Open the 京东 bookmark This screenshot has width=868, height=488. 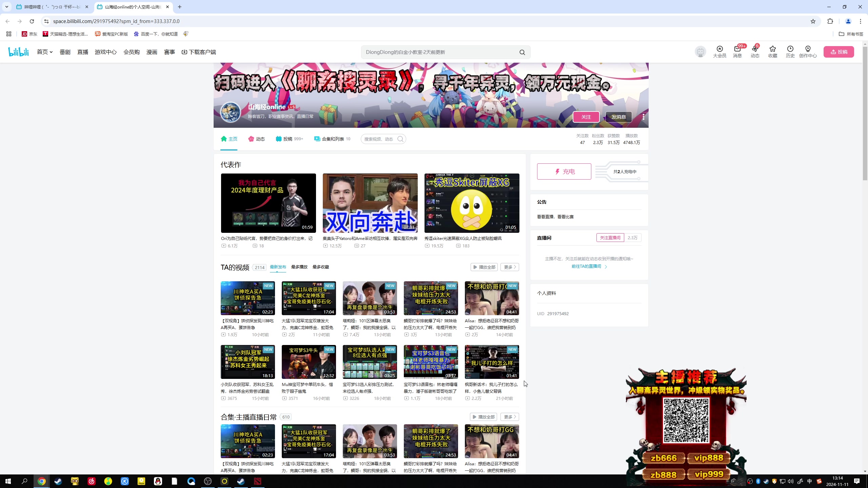tap(29, 34)
